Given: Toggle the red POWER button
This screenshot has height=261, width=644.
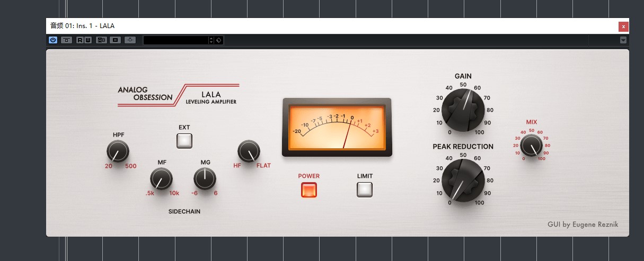Looking at the screenshot, I should pos(309,190).
